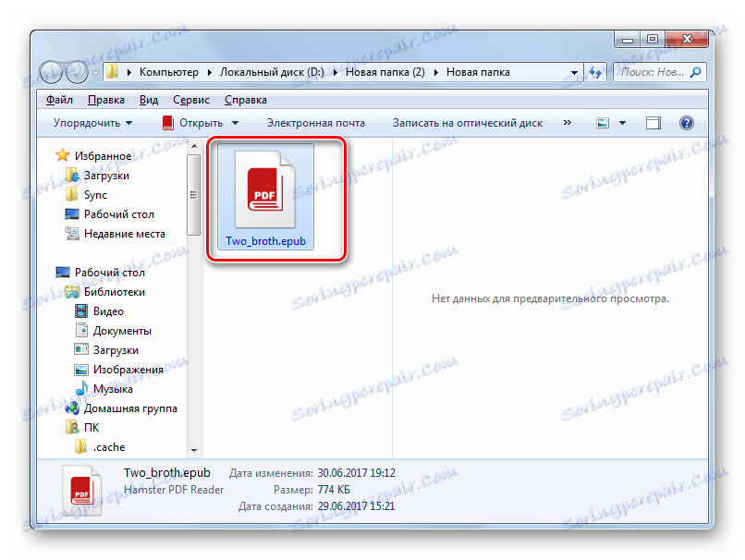Screen dimensions: 745x560
Task: Select the Two_broth.epub file icon
Action: pyautogui.click(x=265, y=189)
